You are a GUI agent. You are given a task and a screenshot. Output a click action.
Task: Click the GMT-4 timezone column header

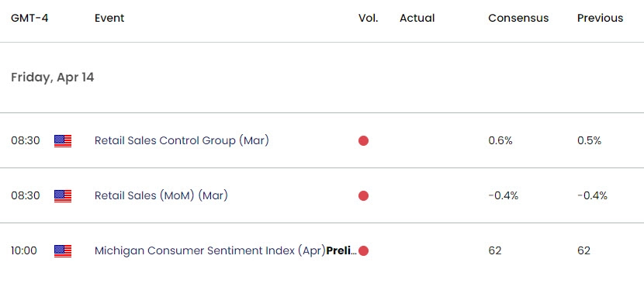(x=29, y=18)
